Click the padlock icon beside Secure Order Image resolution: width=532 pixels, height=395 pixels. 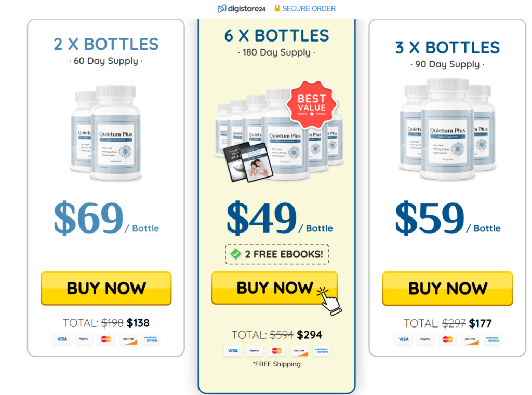[277, 8]
